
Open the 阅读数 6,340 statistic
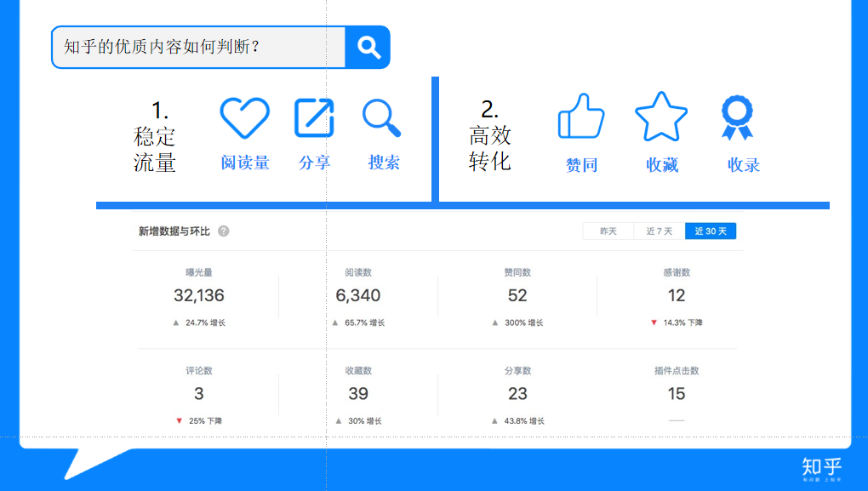(358, 295)
